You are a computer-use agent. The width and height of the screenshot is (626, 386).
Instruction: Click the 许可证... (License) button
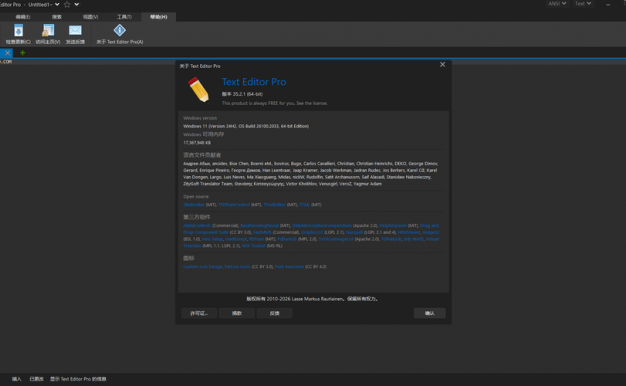click(199, 313)
